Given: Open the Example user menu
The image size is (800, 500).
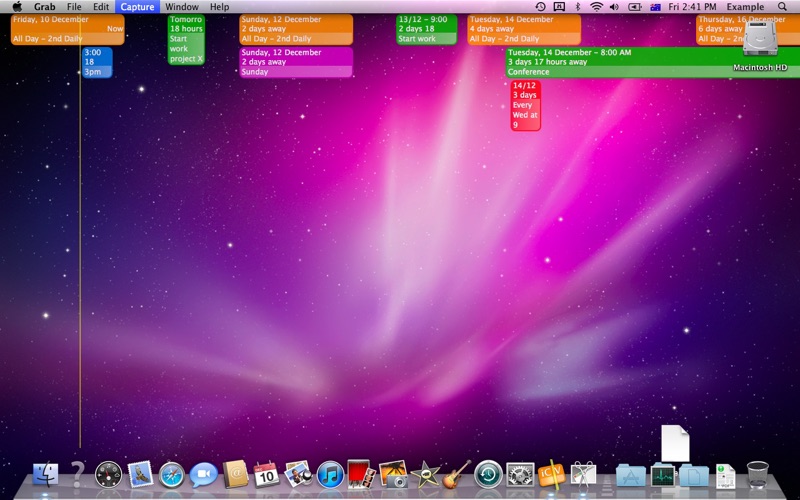Looking at the screenshot, I should click(745, 7).
